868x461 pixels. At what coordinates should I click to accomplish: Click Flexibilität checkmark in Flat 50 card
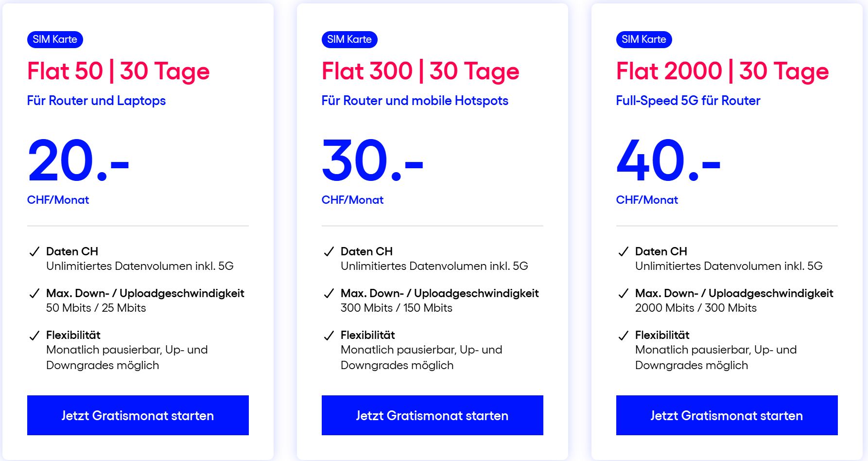pos(35,336)
